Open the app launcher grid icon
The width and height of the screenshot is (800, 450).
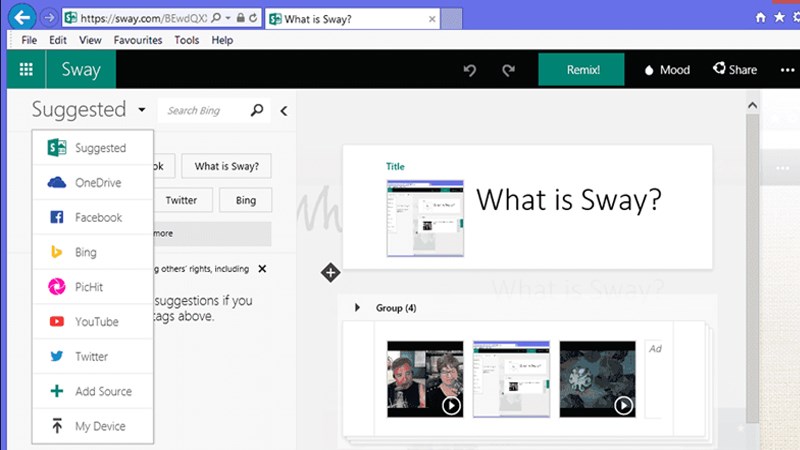tap(26, 69)
